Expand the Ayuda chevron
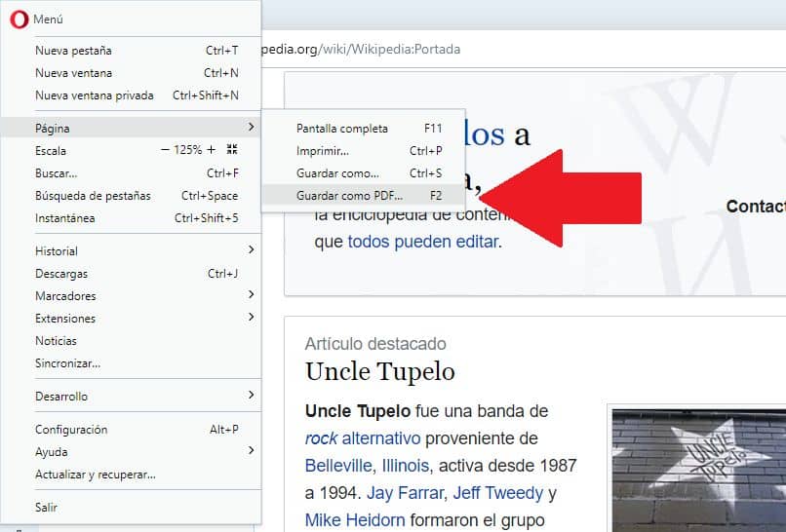786x532 pixels. click(x=252, y=451)
